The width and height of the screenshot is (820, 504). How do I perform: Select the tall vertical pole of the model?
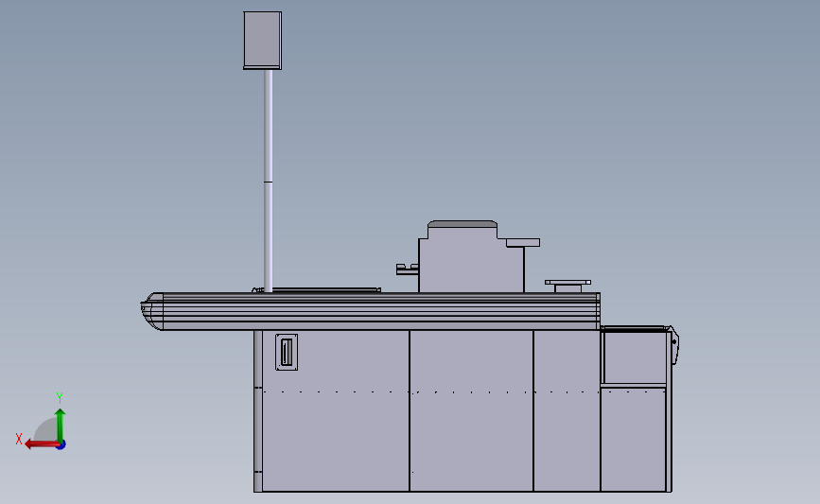pos(268,181)
